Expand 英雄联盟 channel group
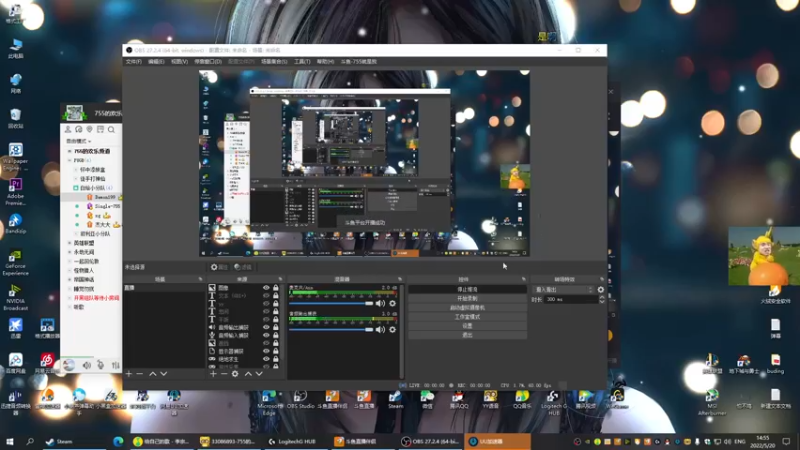This screenshot has height=450, width=800. tap(70, 243)
